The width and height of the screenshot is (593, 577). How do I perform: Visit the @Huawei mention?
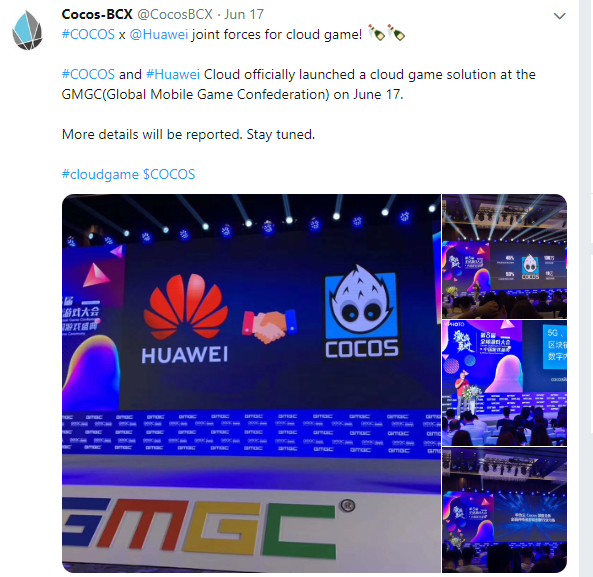click(158, 34)
